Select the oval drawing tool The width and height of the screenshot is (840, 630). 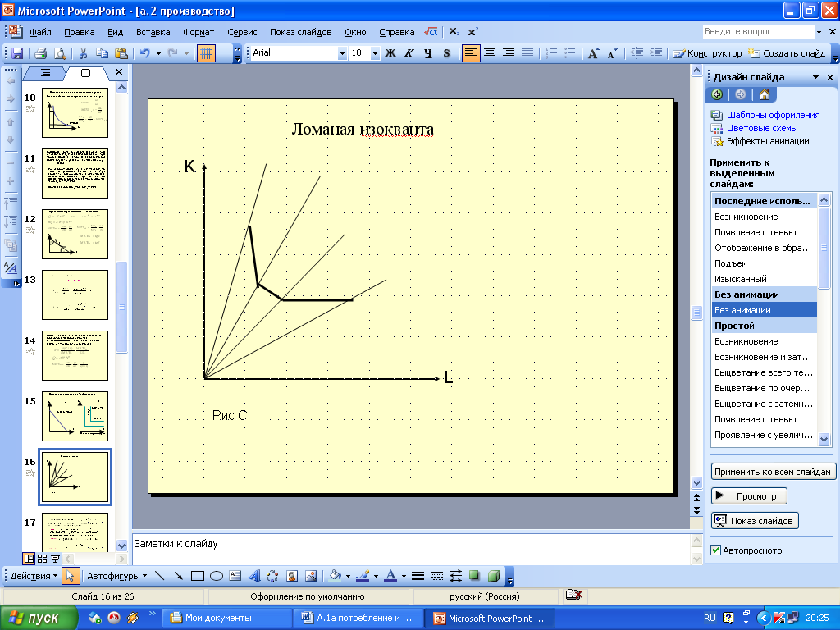click(217, 576)
